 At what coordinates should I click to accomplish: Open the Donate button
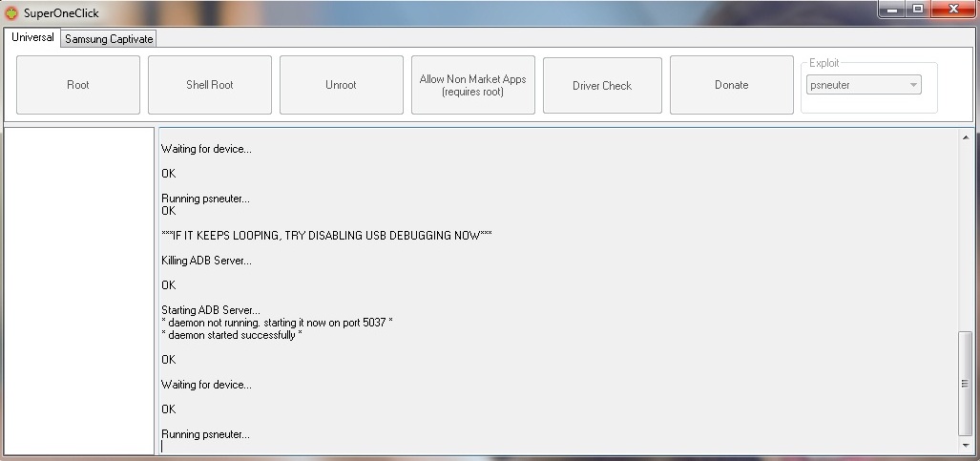click(732, 85)
